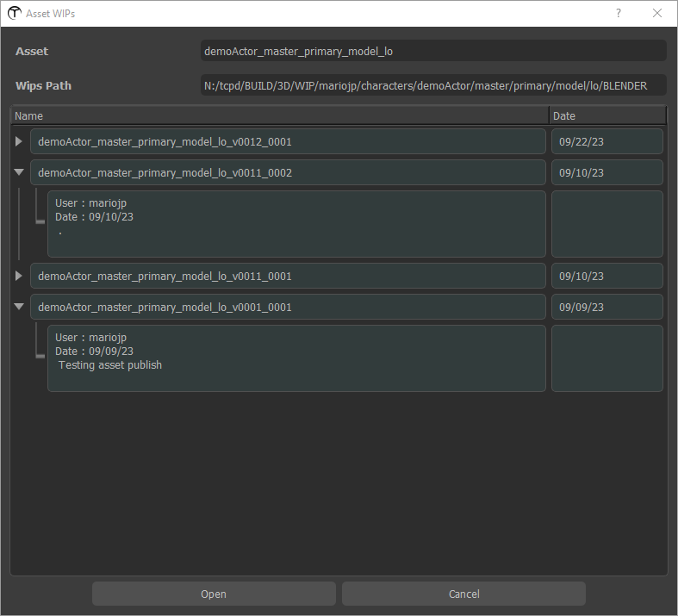
Task: Sort by the Date column header
Action: pyautogui.click(x=606, y=115)
